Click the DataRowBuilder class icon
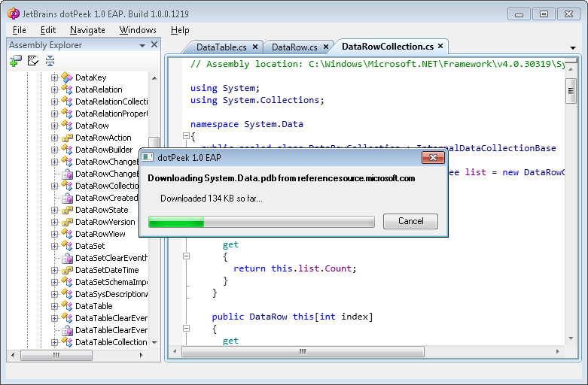The width and height of the screenshot is (588, 385). pos(67,150)
